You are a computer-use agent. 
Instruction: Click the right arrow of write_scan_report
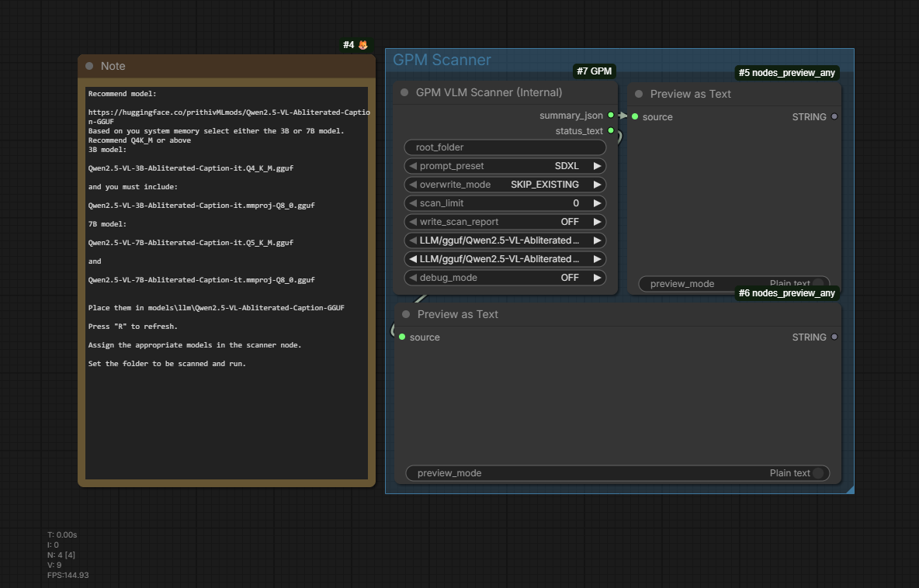(x=597, y=222)
